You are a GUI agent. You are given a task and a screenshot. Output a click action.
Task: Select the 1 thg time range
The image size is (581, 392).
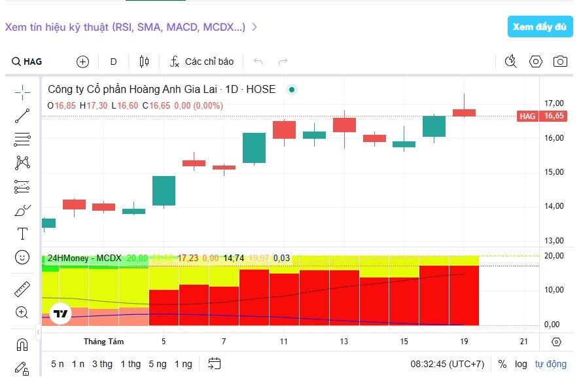(x=131, y=365)
